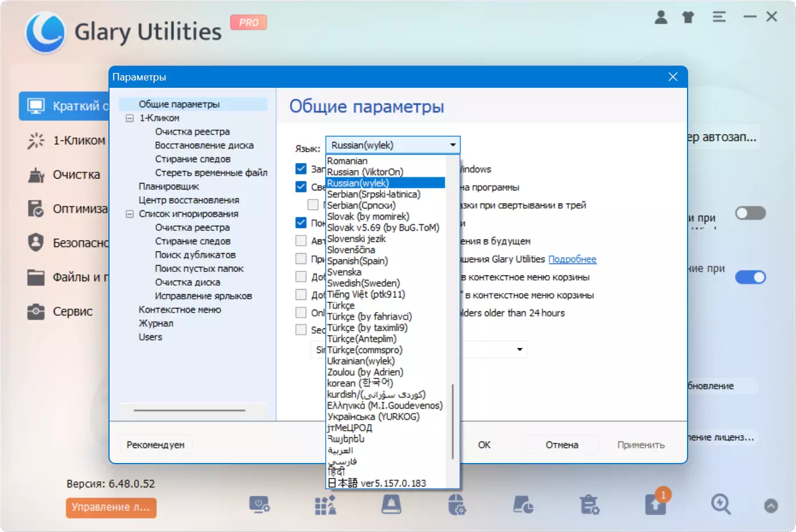Screen dimensions: 796x532
Task: Click the settings tree horizontal scrollbar
Action: (189, 410)
